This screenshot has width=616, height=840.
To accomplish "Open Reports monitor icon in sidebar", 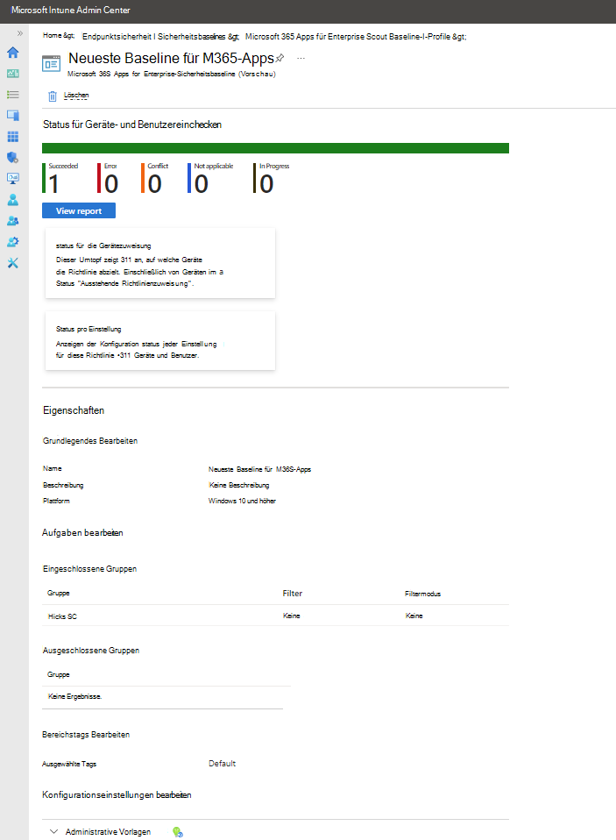I will pos(13,178).
